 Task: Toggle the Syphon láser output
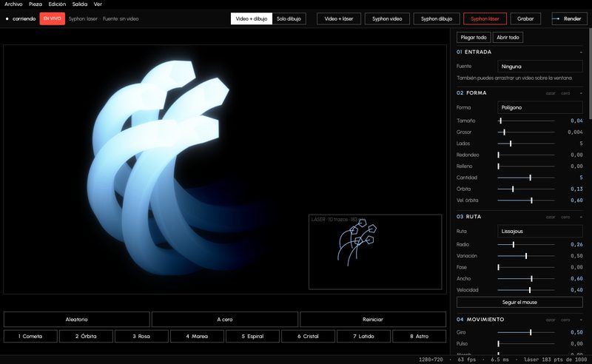[485, 18]
